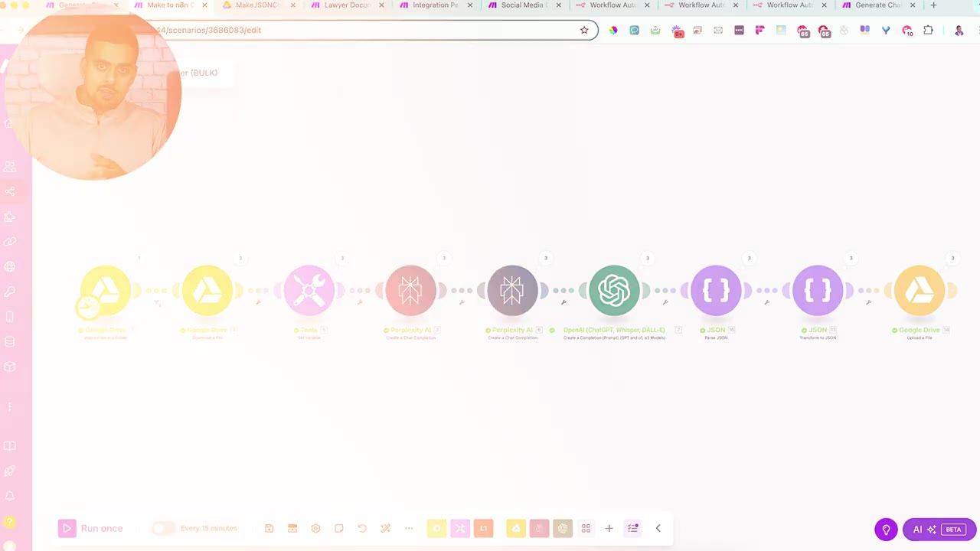Screen dimensions: 980x551
Task: Click the orange Text parser favorite icon
Action: tap(484, 528)
